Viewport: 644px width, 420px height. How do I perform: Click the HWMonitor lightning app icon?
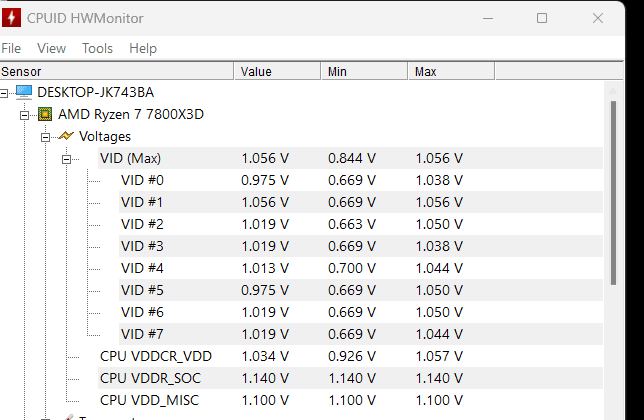coord(14,17)
